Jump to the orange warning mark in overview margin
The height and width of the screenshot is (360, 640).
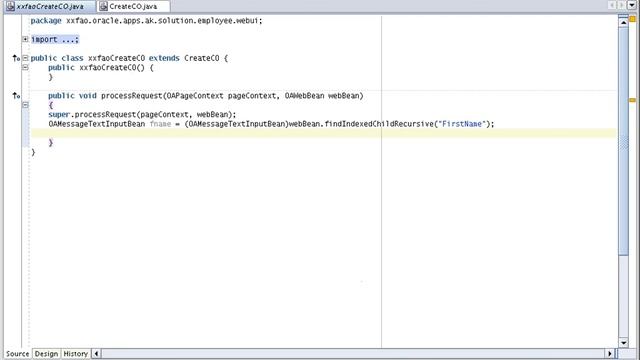(632, 100)
